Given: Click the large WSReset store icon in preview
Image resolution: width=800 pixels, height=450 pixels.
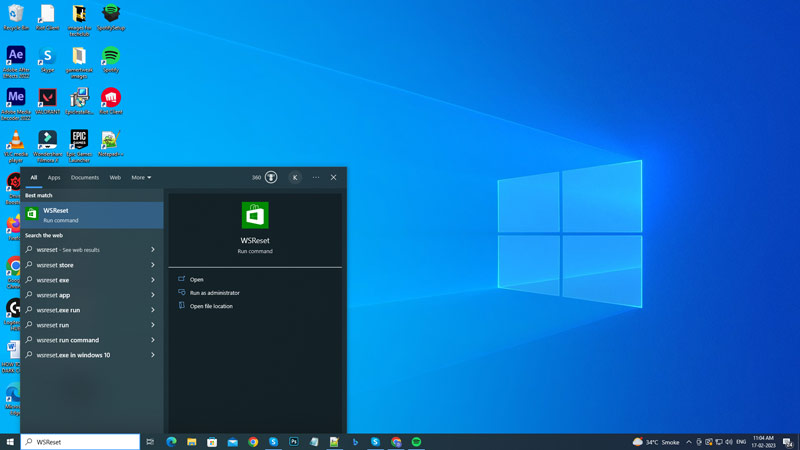Looking at the screenshot, I should [255, 215].
